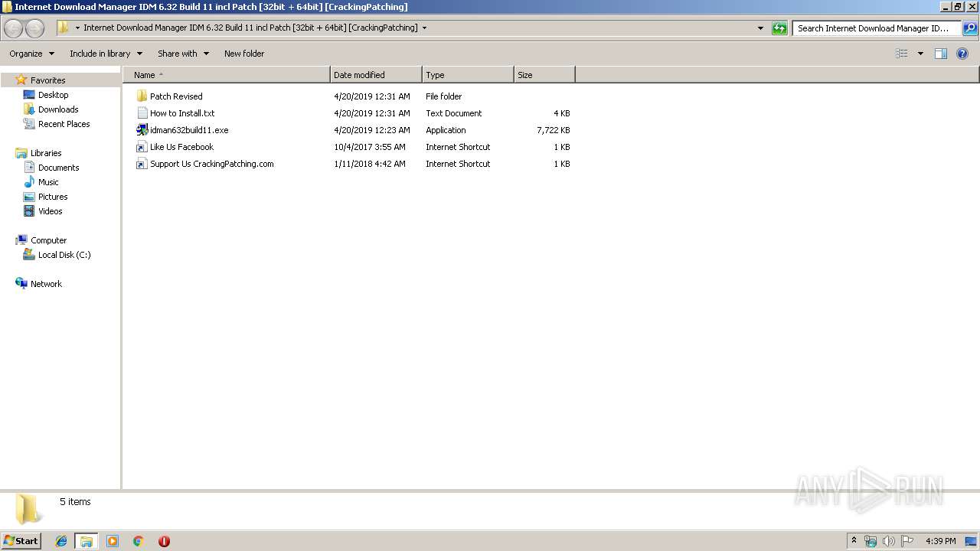Sort by the Type column header

coord(468,75)
